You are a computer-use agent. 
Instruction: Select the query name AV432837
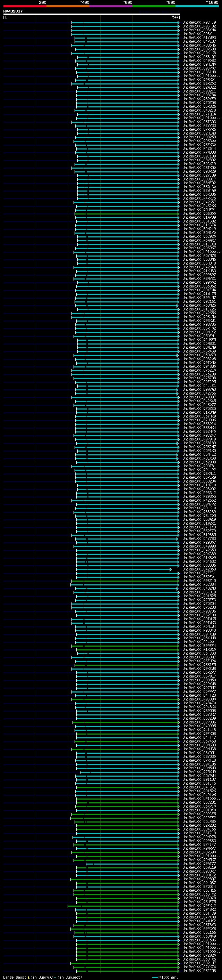pos(13,11)
